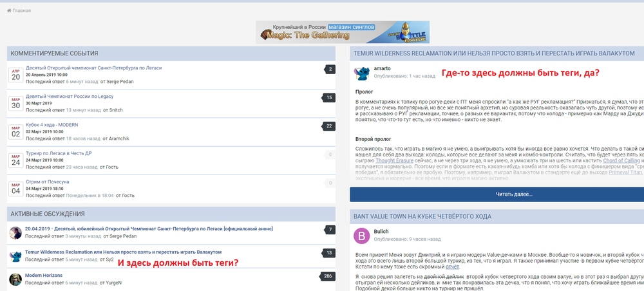
Task: Click the APR 20 calendar date icon
Action: point(15,74)
